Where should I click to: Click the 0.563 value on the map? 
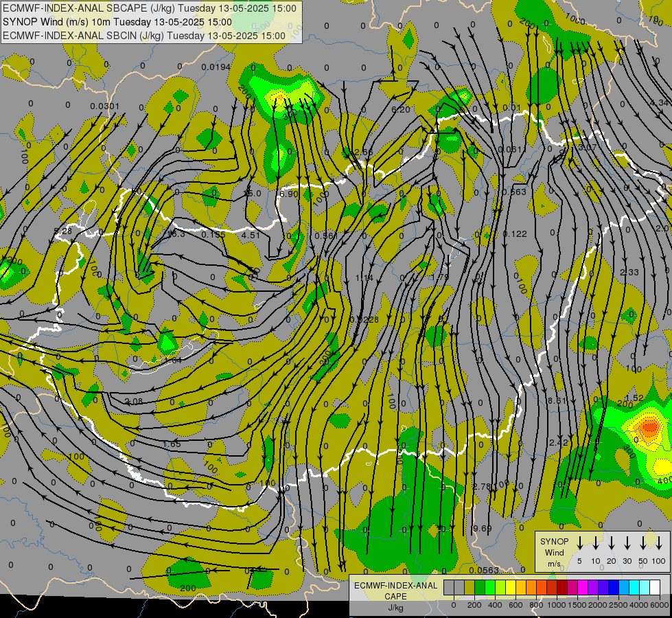pos(514,192)
